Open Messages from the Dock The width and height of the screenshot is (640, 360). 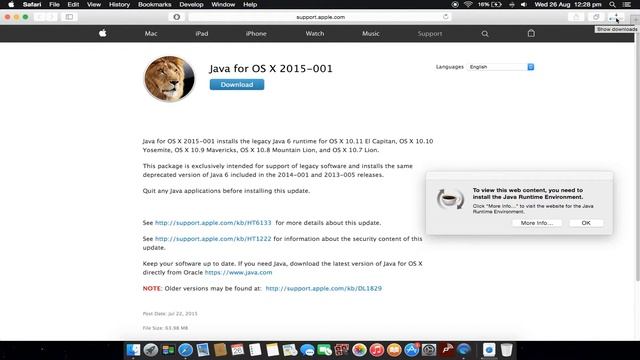(x=307, y=350)
